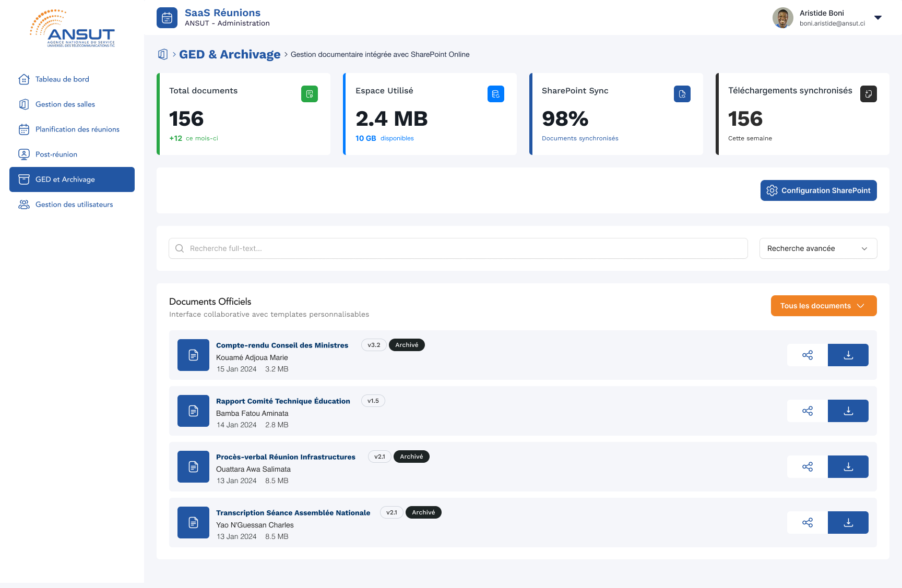The height and width of the screenshot is (588, 902).
Task: Click author Bamba Fatou Aminata
Action: click(252, 413)
